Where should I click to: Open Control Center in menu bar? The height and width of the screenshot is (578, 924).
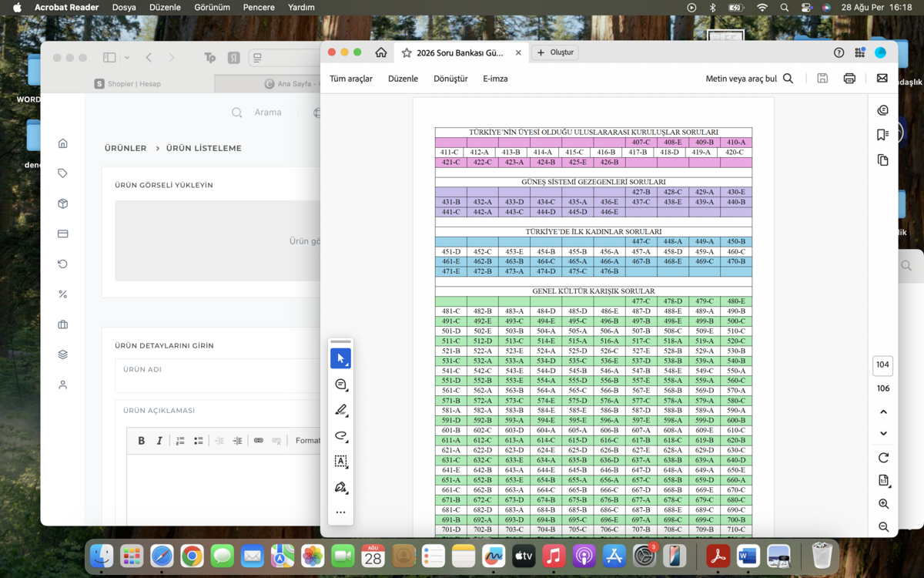806,7
